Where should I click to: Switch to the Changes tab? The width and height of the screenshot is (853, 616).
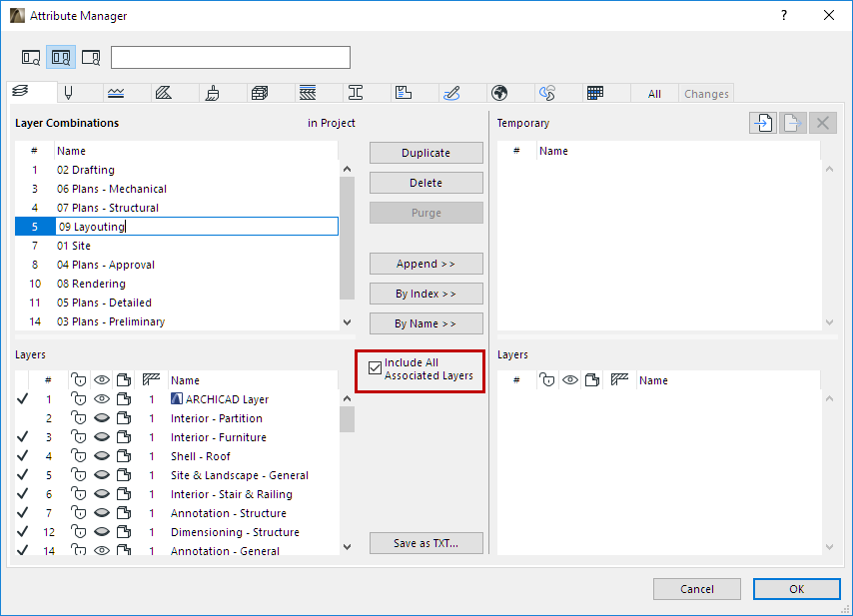[706, 94]
